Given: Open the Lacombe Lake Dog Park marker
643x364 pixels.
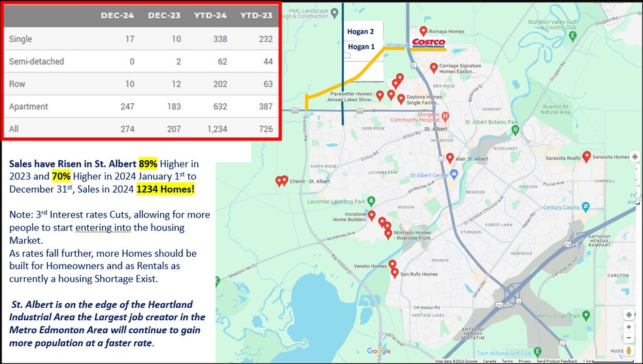Looking at the screenshot, I should [x=371, y=201].
